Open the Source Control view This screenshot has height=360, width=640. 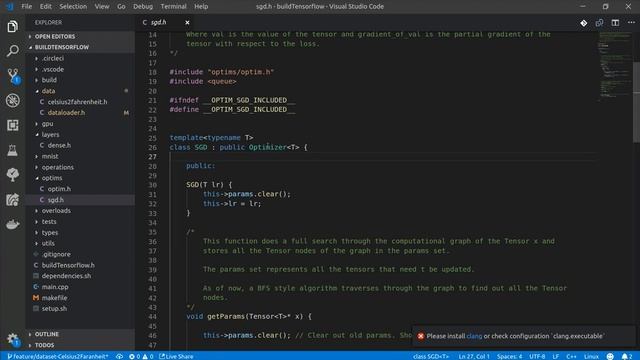13,76
